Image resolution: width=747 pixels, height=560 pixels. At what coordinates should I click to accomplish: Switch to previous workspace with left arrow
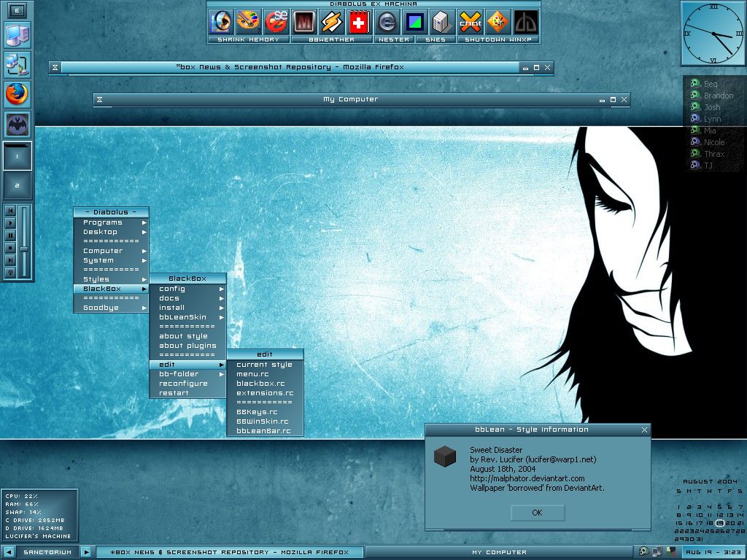tap(9, 553)
